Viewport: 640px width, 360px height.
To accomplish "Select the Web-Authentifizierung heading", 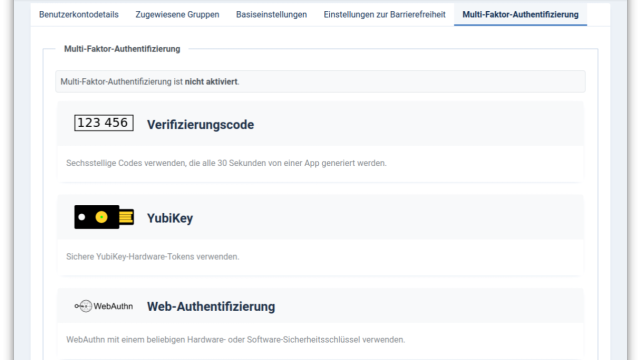I will point(211,307).
